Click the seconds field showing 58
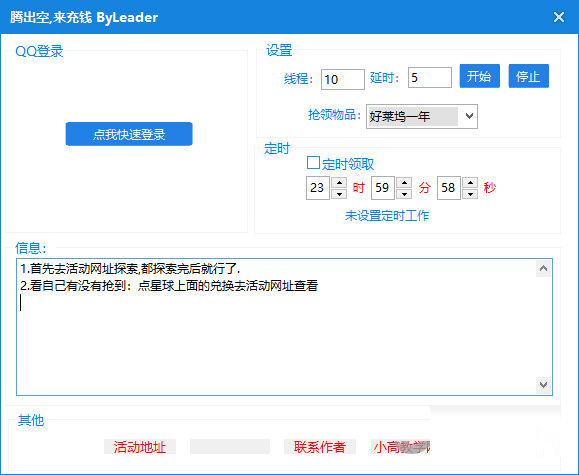Viewport: 579px width, 475px height. (x=449, y=188)
